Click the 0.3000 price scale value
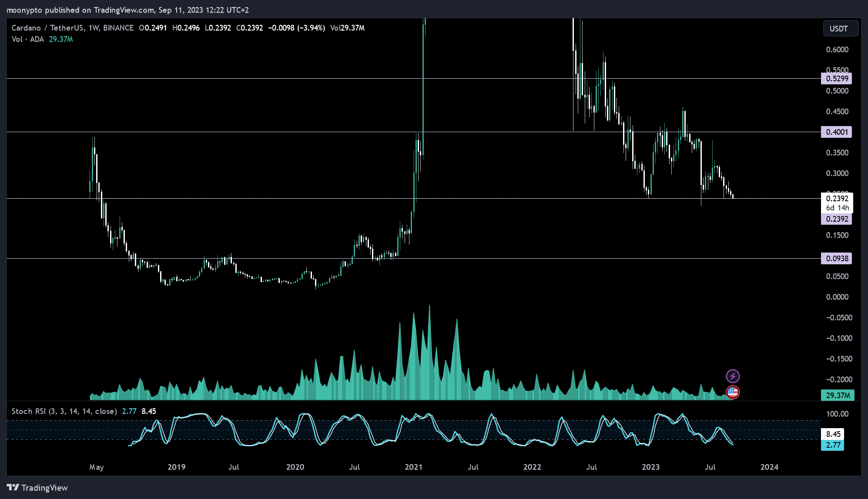The image size is (868, 499). (x=837, y=173)
